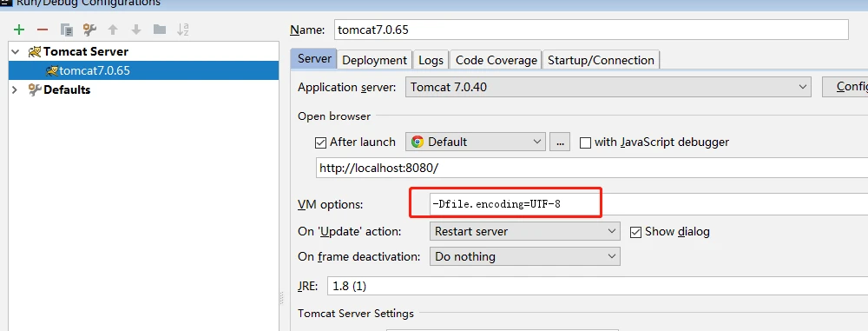Open the On 'Update' action dropdown
Screen dimensions: 868x331
(x=525, y=231)
